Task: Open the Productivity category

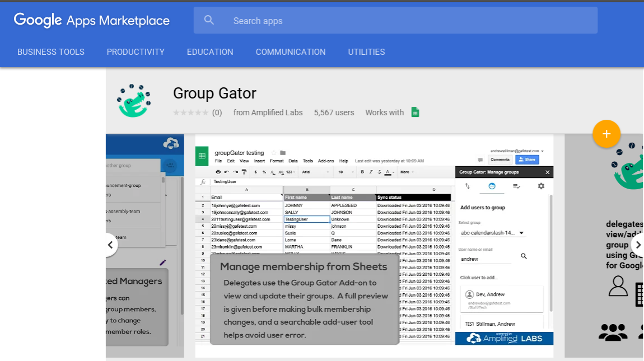Action: click(136, 52)
